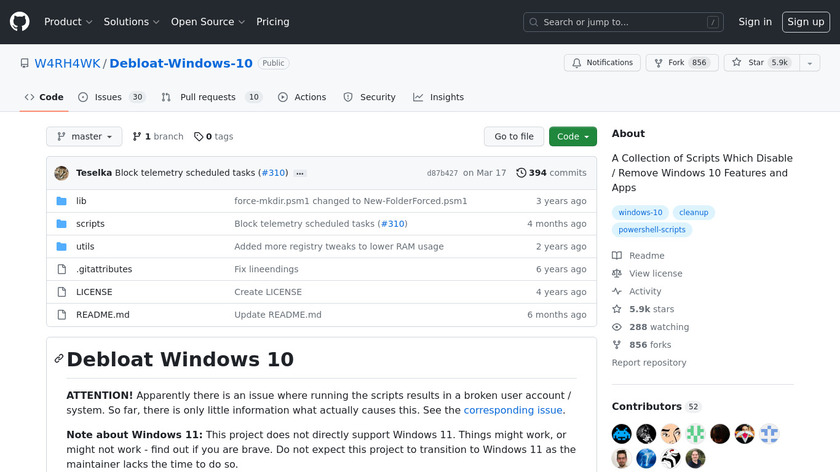Open the README.md file
This screenshot has width=840, height=472.
tap(103, 314)
